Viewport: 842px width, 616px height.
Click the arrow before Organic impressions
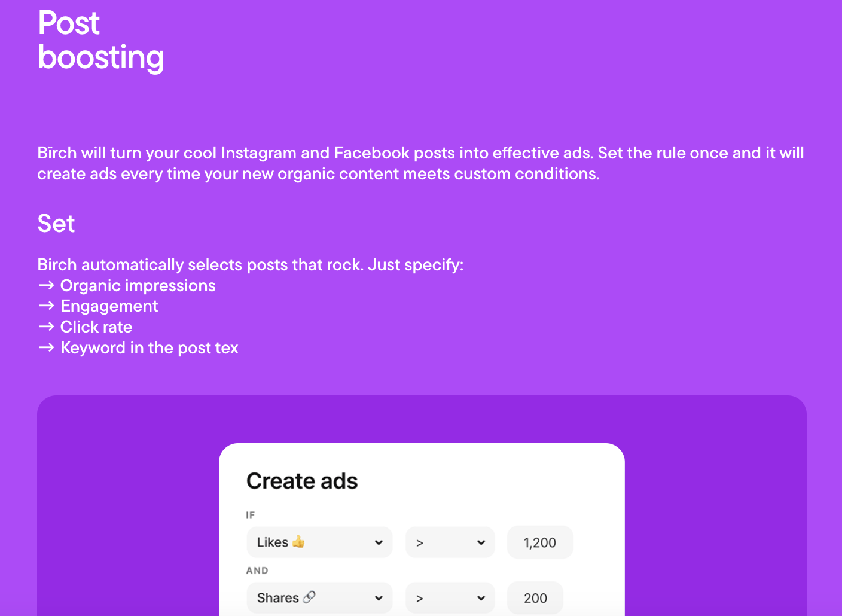pos(46,285)
